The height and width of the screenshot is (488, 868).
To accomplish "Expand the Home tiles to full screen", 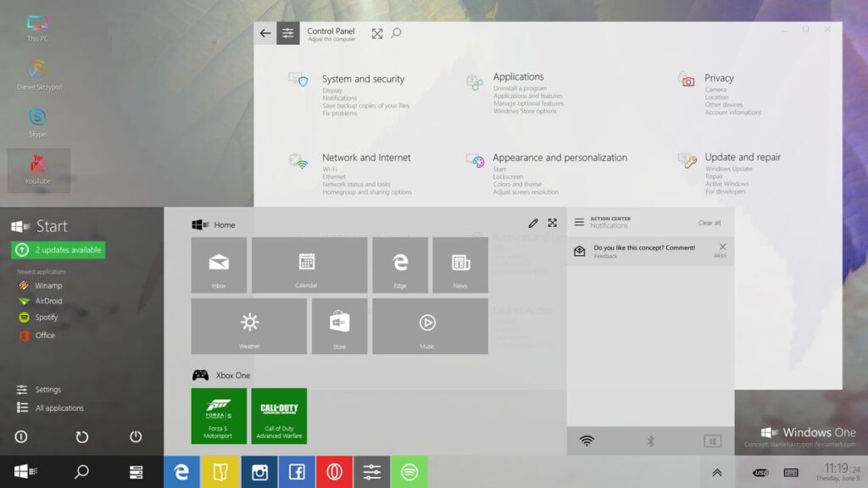I will click(553, 224).
